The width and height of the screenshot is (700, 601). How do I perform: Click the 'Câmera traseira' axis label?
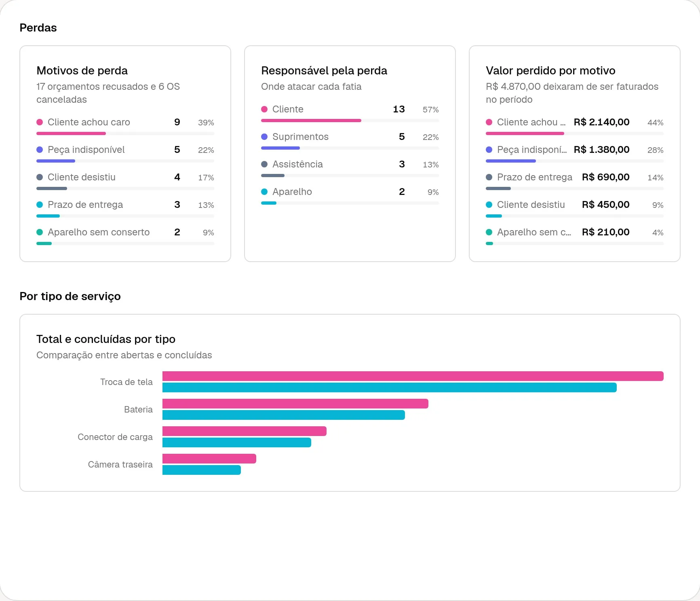(120, 464)
